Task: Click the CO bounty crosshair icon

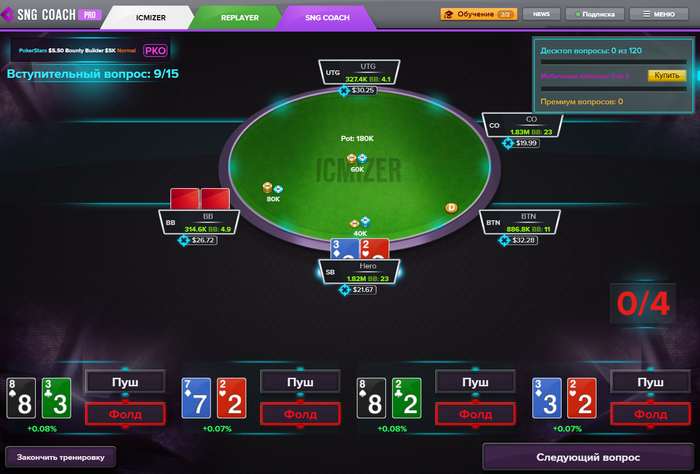Action: click(x=508, y=143)
